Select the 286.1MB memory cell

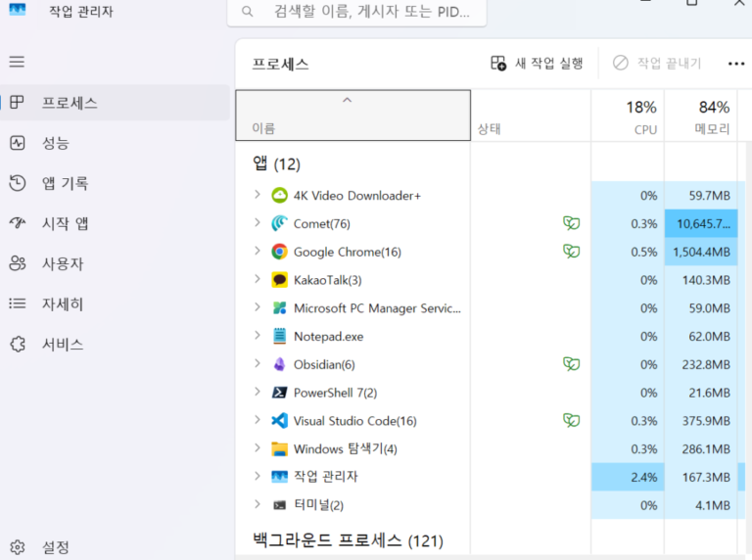701,449
